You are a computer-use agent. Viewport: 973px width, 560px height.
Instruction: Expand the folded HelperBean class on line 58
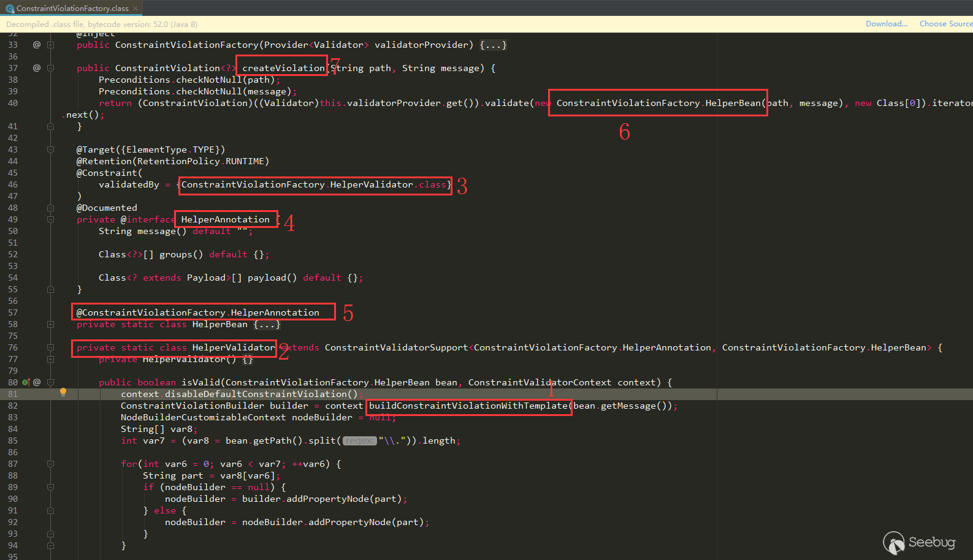pos(51,324)
